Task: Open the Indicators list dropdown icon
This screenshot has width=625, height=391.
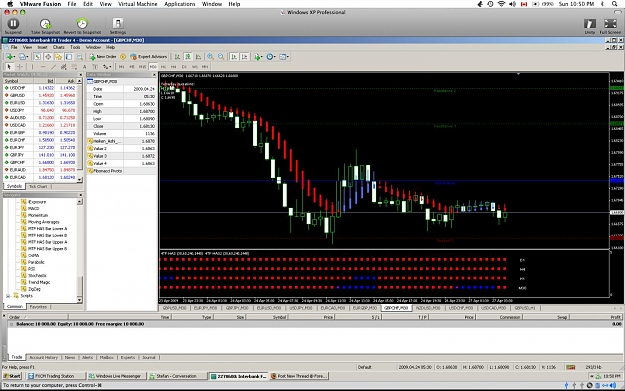Action: (x=258, y=57)
